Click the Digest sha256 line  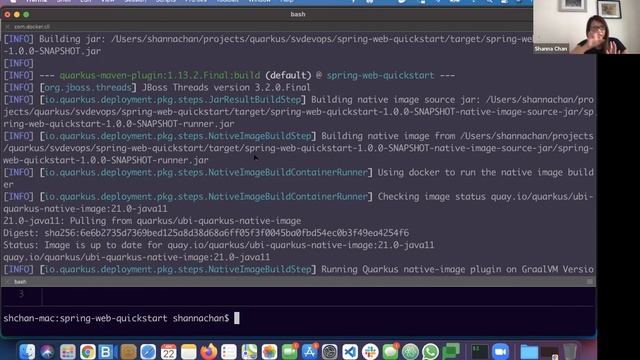[206, 233]
